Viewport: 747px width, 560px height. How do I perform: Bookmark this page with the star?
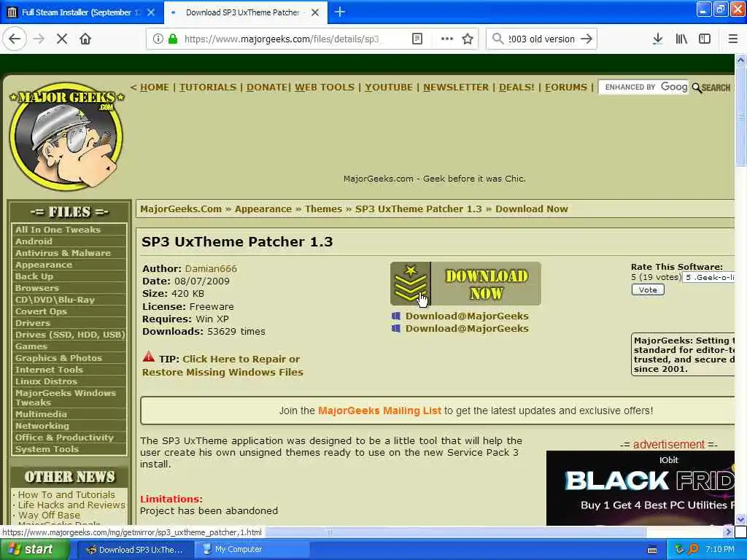pos(468,39)
